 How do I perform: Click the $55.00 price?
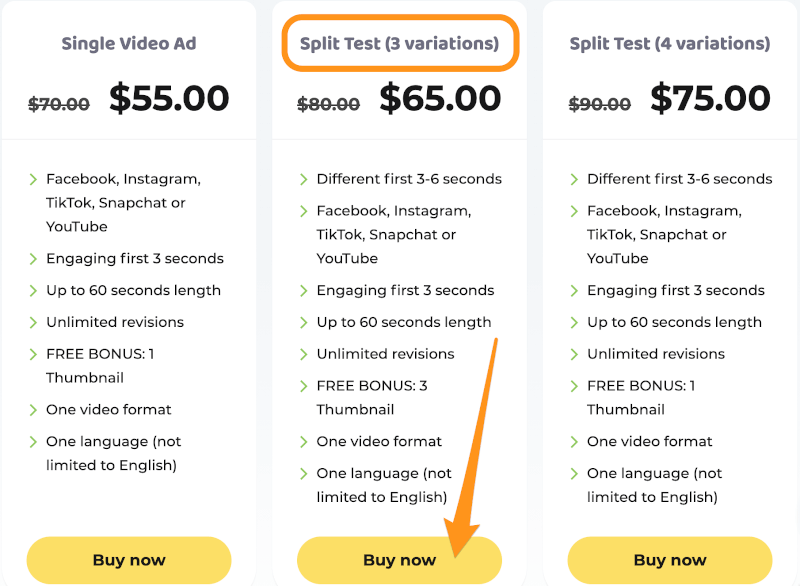pyautogui.click(x=169, y=98)
